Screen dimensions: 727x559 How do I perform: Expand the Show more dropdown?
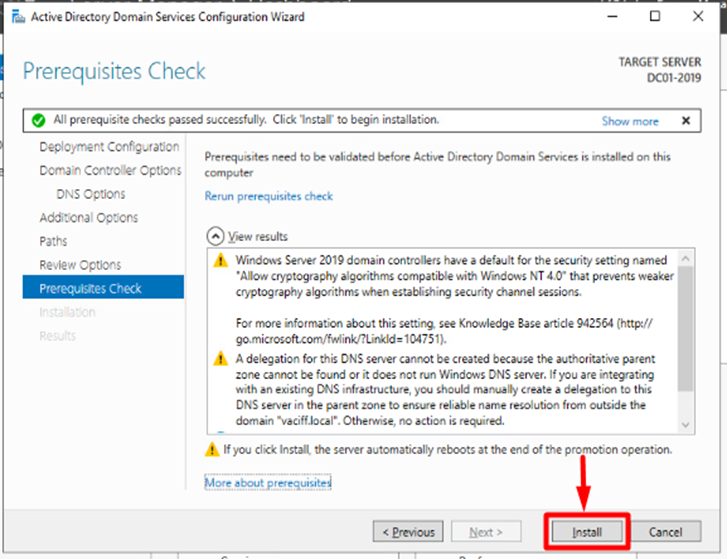pyautogui.click(x=630, y=121)
